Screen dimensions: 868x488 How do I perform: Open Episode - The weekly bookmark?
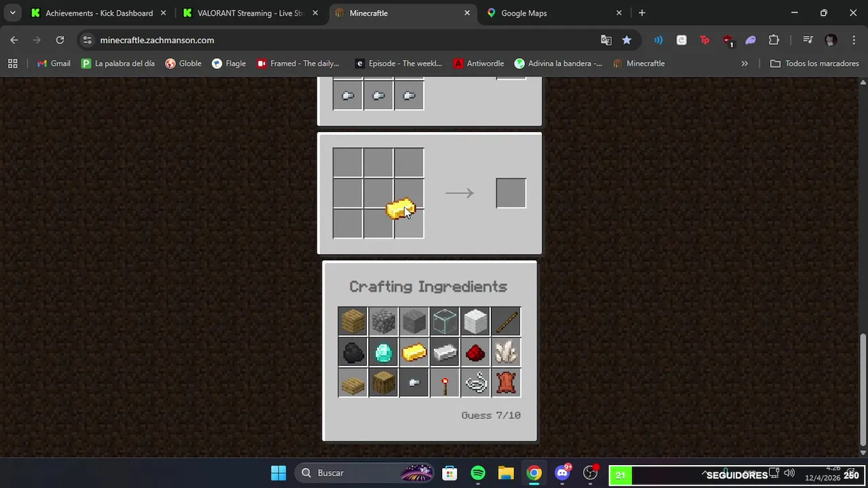click(x=398, y=63)
